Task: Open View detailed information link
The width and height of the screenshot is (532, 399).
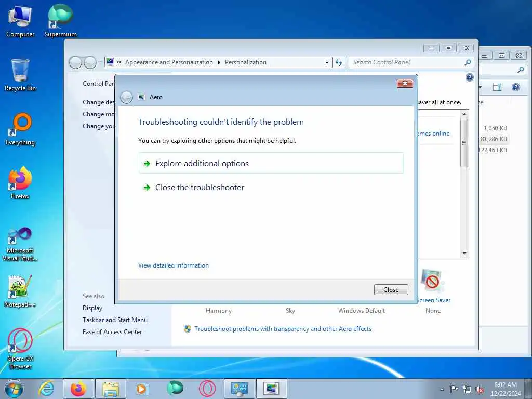Action: tap(174, 265)
